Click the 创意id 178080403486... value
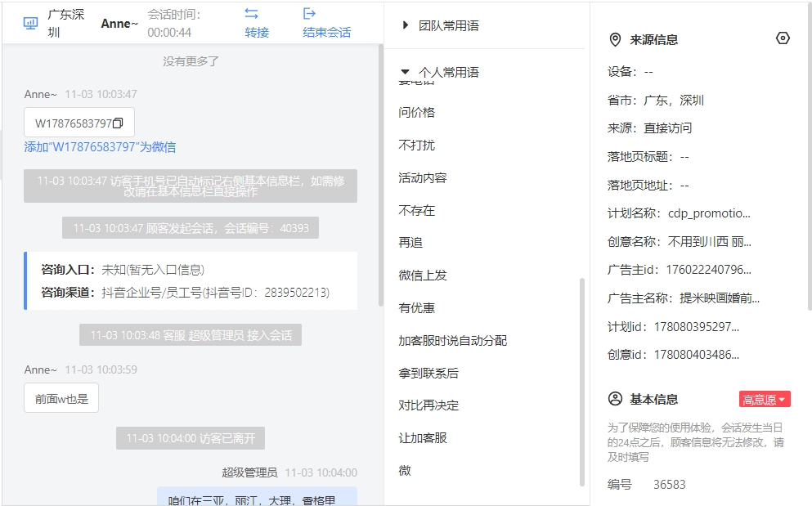Image resolution: width=812 pixels, height=506 pixels. click(x=697, y=355)
